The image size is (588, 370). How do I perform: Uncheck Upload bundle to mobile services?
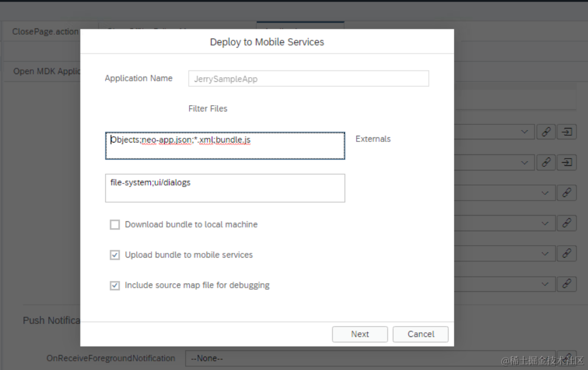(x=114, y=255)
